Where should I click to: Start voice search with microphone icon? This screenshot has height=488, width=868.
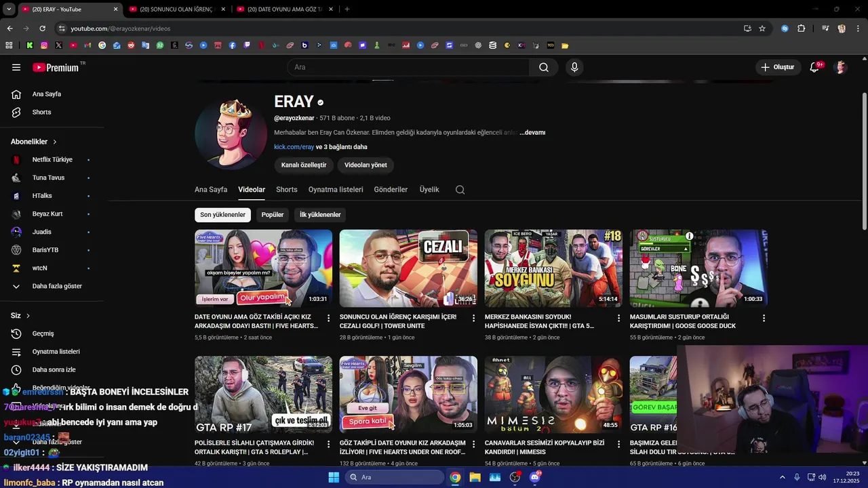[574, 67]
